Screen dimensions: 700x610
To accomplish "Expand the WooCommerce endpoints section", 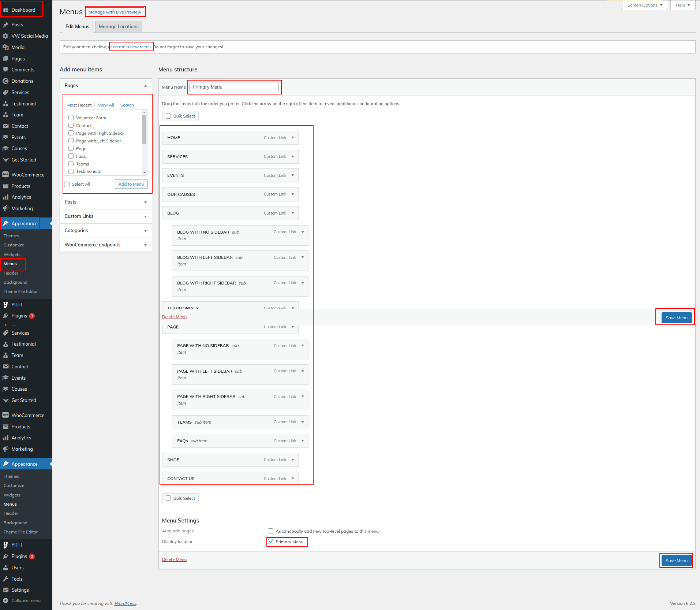I will [x=106, y=245].
